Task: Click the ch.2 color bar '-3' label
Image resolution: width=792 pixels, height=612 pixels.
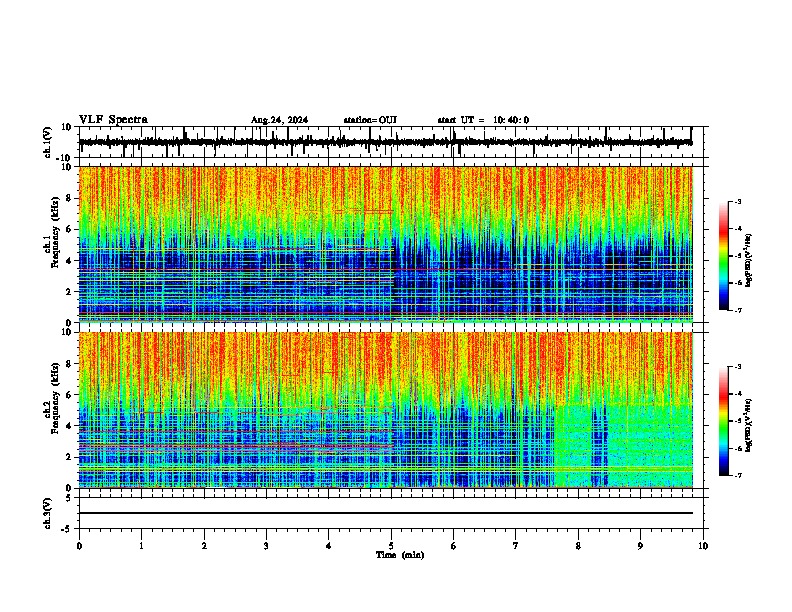Action: pyautogui.click(x=737, y=367)
